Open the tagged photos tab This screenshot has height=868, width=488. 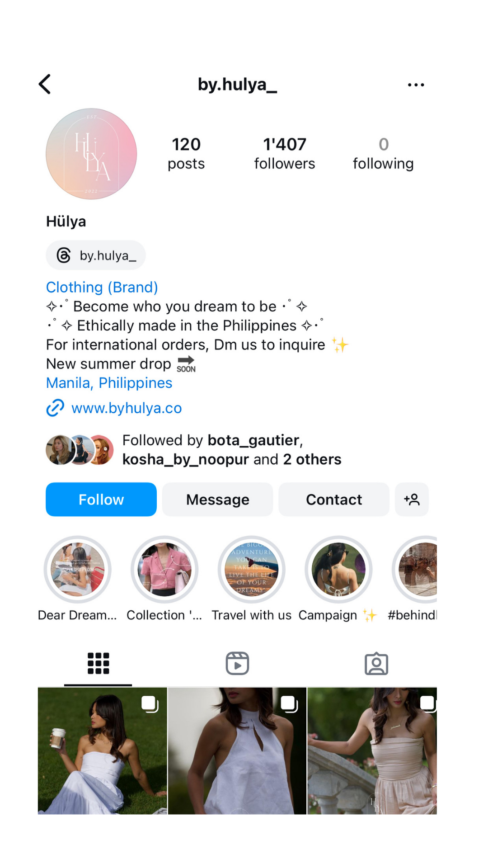(376, 664)
